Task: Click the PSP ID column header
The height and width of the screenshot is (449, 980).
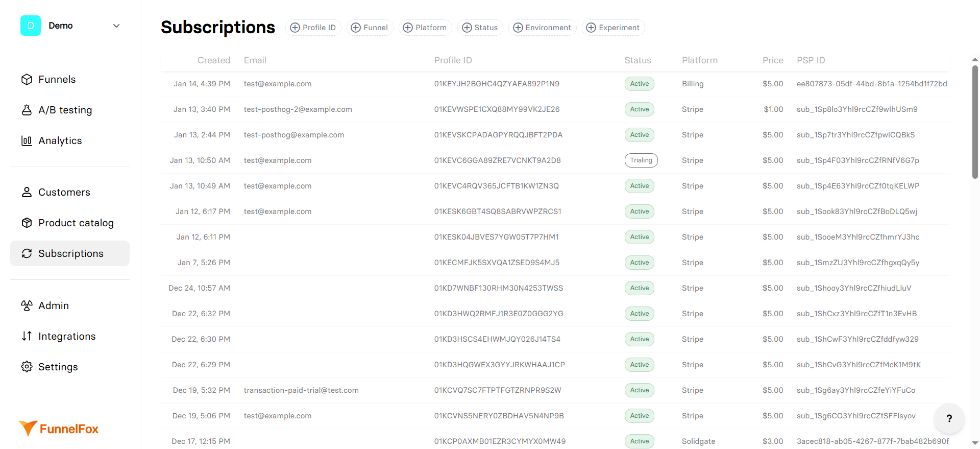Action: [x=811, y=60]
